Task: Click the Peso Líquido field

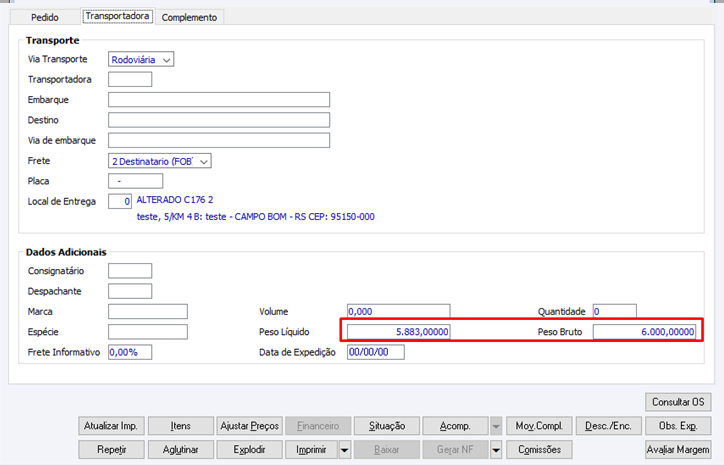Action: click(398, 332)
